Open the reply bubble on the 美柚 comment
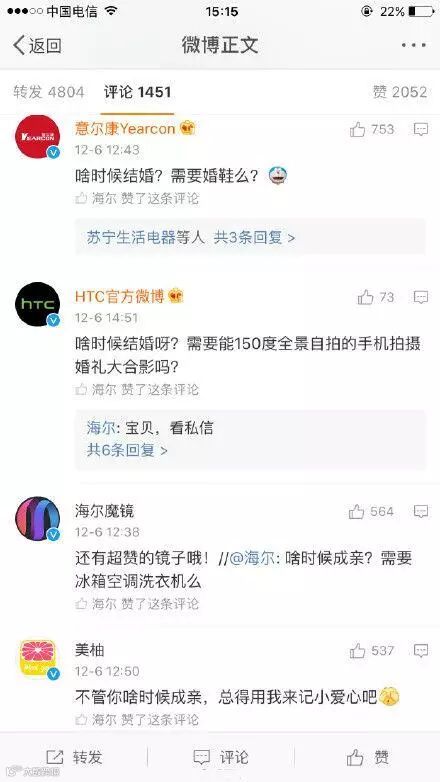440x782 pixels. click(x=421, y=650)
